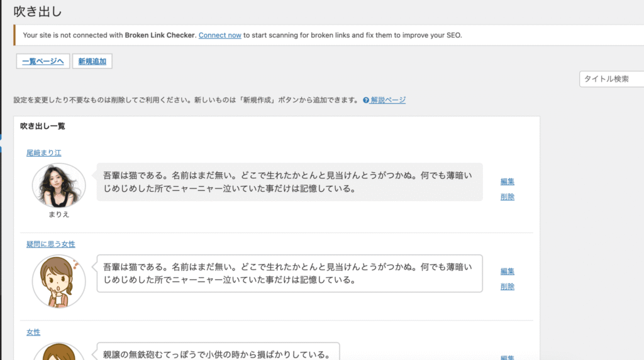Click the outlined bubble in 疑問に思う女性 row
The height and width of the screenshot is (360, 644).
point(289,273)
